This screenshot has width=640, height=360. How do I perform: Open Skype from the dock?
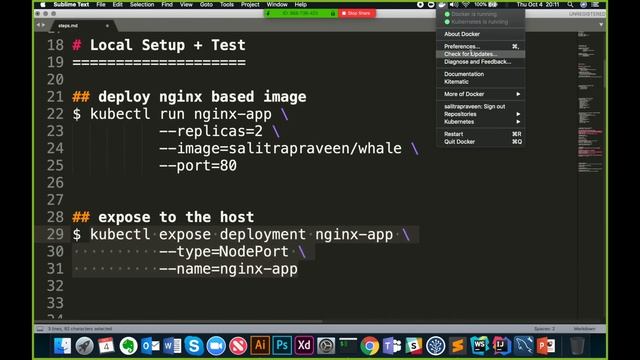[194, 346]
